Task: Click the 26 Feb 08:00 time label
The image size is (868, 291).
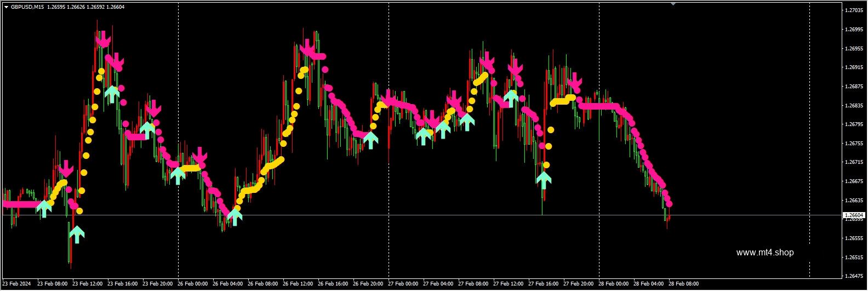Action: pyautogui.click(x=263, y=284)
